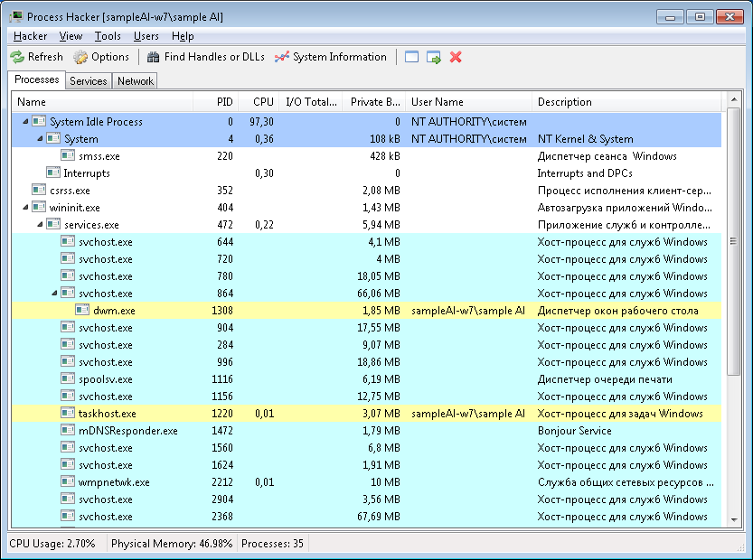Collapse the wininit.exe tree node
The width and height of the screenshot is (753, 560).
click(x=25, y=208)
